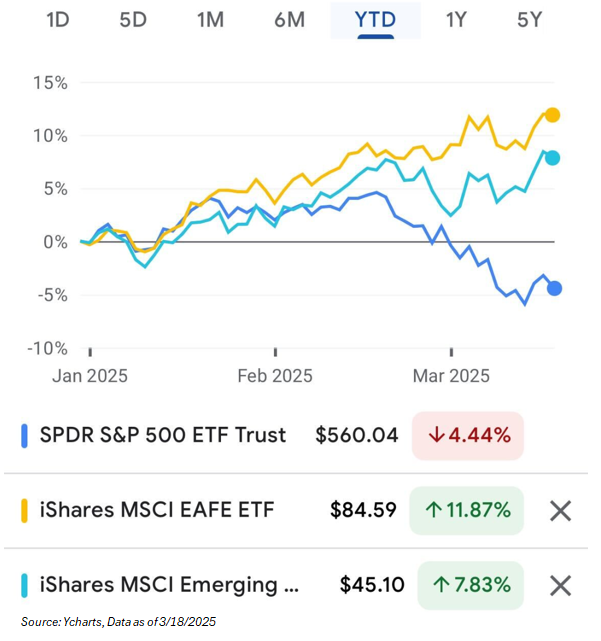601x641 pixels.
Task: Select the YTD tab
Action: coord(375,19)
